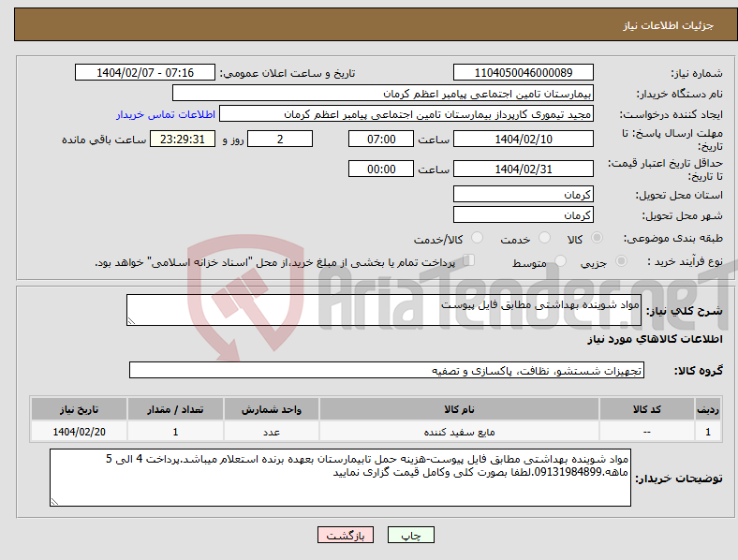Image resolution: width=738 pixels, height=560 pixels.
Task: Click the توضیحات خریدار text area
Action: 340,478
